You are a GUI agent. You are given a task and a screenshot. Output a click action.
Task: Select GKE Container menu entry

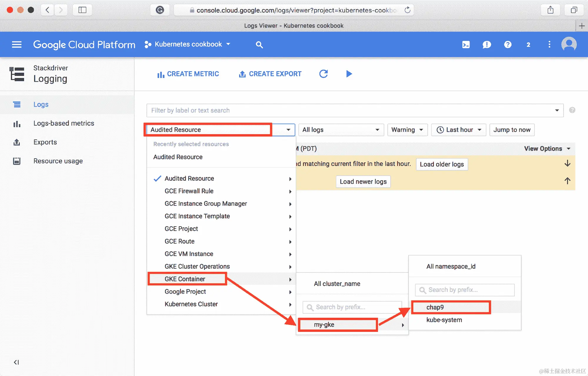(x=185, y=279)
